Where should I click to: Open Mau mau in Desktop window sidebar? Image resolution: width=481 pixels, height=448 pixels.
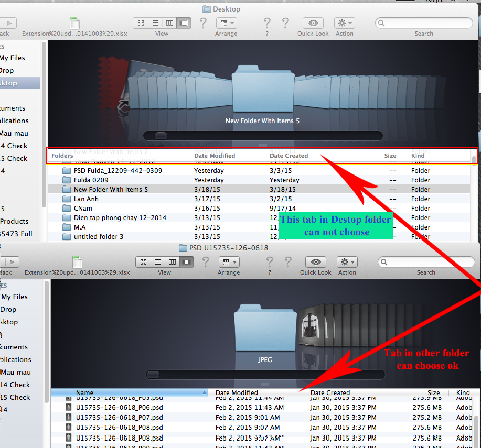coord(14,133)
